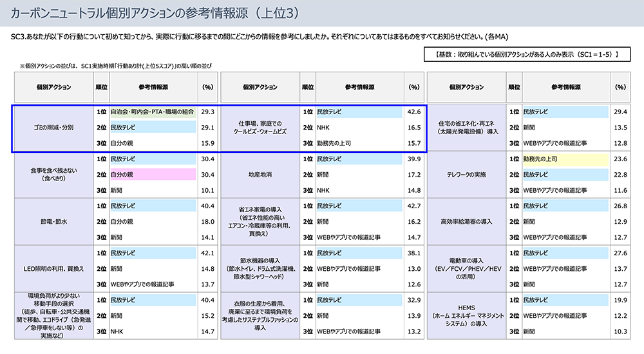Click the 23.6 percentage value
Image resolution: width=644 pixels, height=354 pixels.
click(621, 159)
